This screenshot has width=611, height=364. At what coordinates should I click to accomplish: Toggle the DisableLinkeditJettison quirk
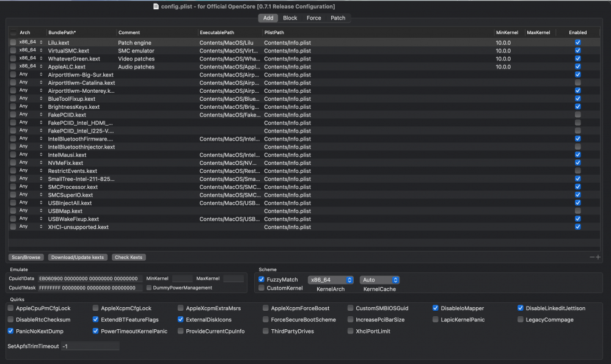tap(520, 308)
